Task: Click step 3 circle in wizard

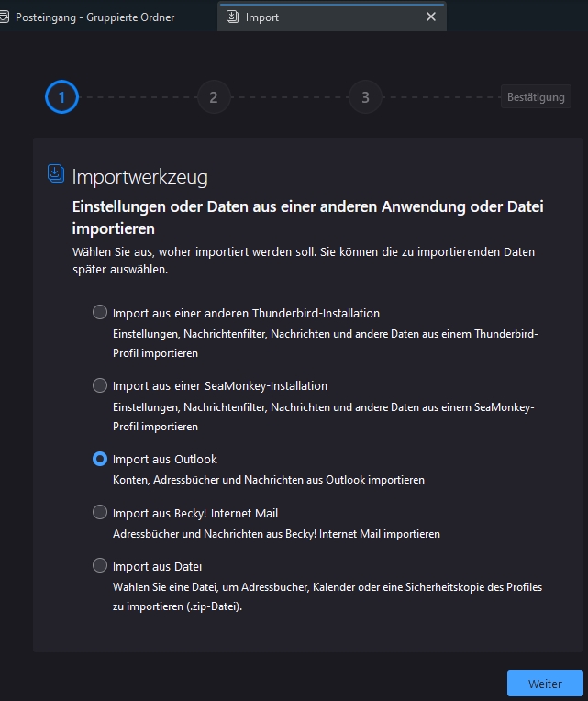Action: (x=365, y=97)
